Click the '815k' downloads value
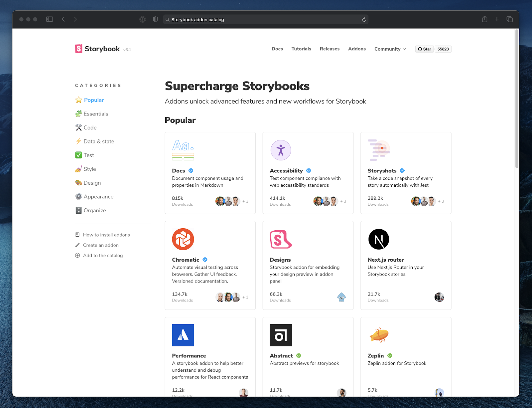 (178, 198)
